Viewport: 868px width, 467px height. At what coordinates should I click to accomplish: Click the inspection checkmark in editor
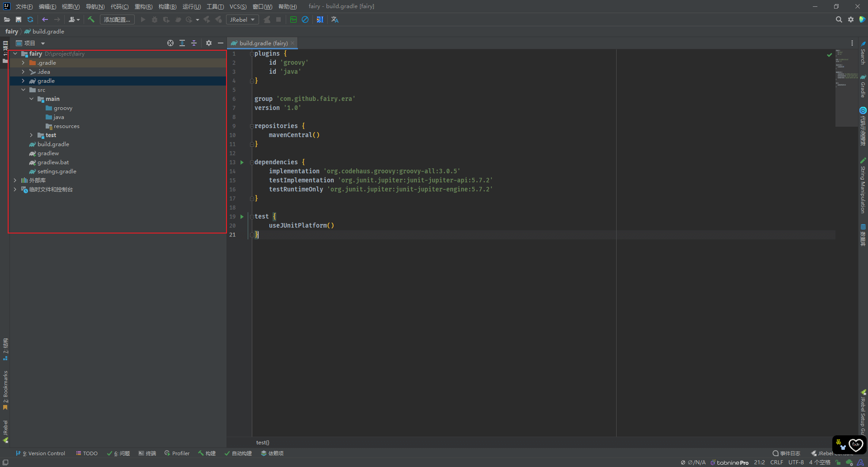tap(830, 55)
